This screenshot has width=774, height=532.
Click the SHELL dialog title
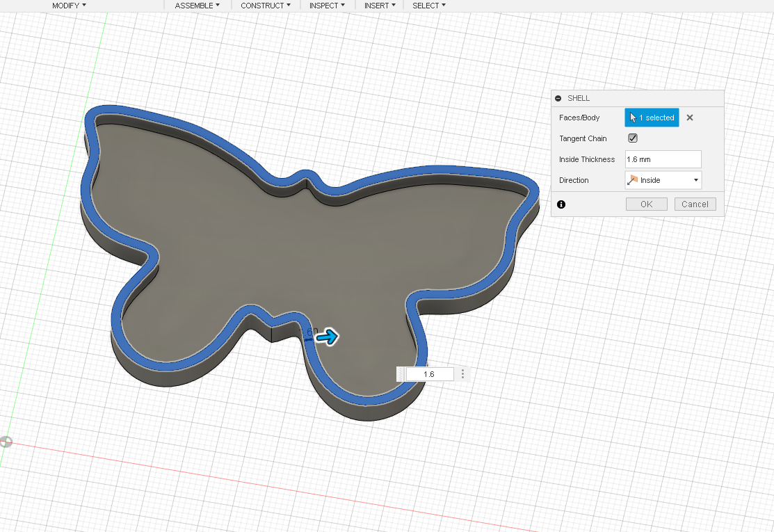click(x=579, y=98)
